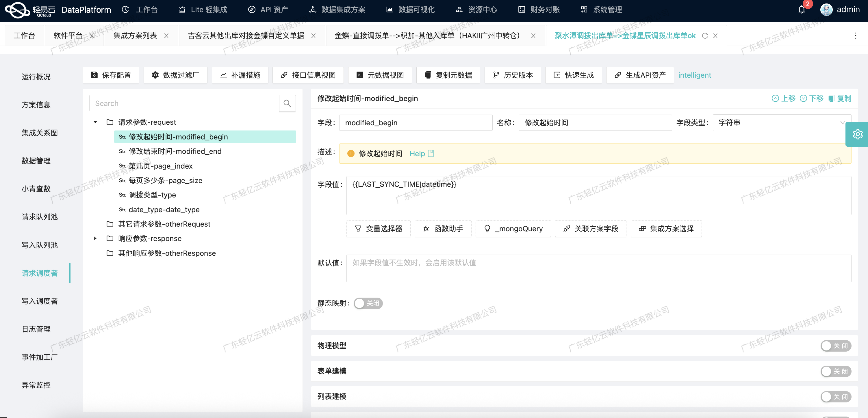Open 补漏措施
The height and width of the screenshot is (418, 868).
pos(240,75)
